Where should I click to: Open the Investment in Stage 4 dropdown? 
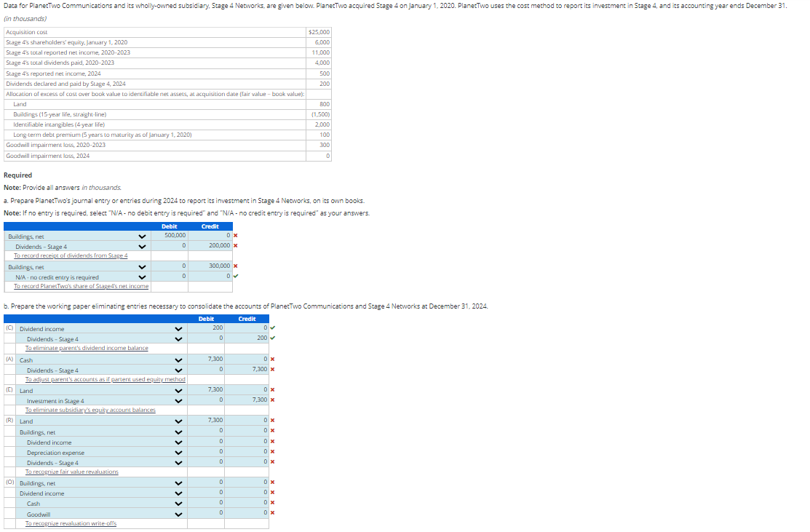click(100, 401)
